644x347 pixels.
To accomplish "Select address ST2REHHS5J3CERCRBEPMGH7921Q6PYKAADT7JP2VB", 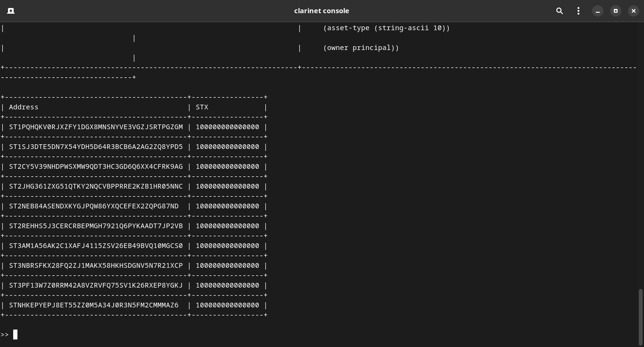I will click(x=96, y=226).
